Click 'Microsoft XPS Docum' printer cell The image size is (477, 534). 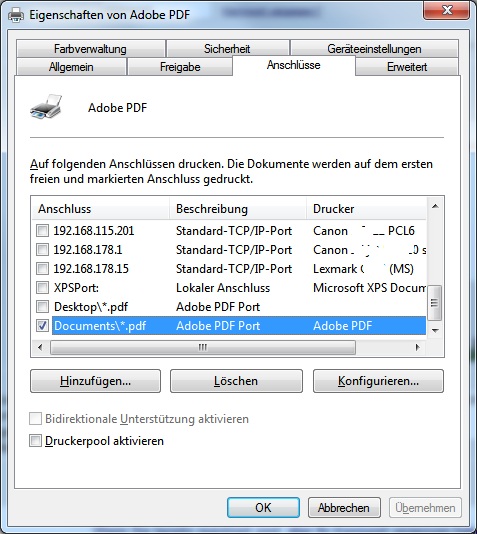click(369, 288)
